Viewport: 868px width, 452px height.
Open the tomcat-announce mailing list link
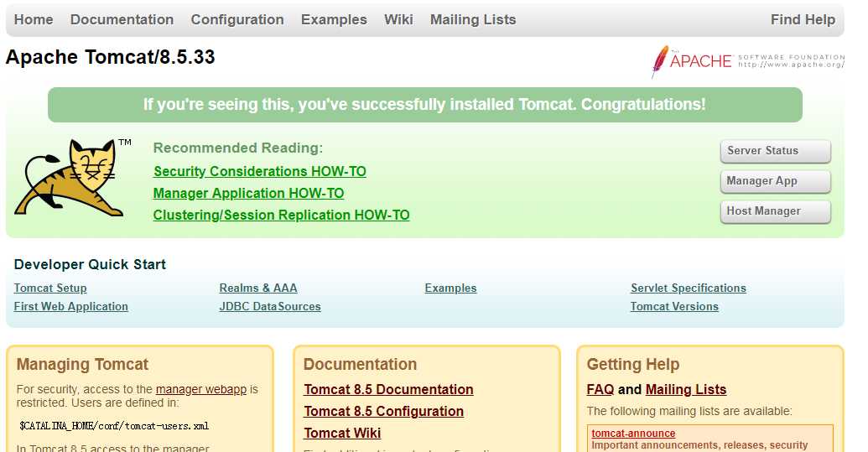pos(633,434)
